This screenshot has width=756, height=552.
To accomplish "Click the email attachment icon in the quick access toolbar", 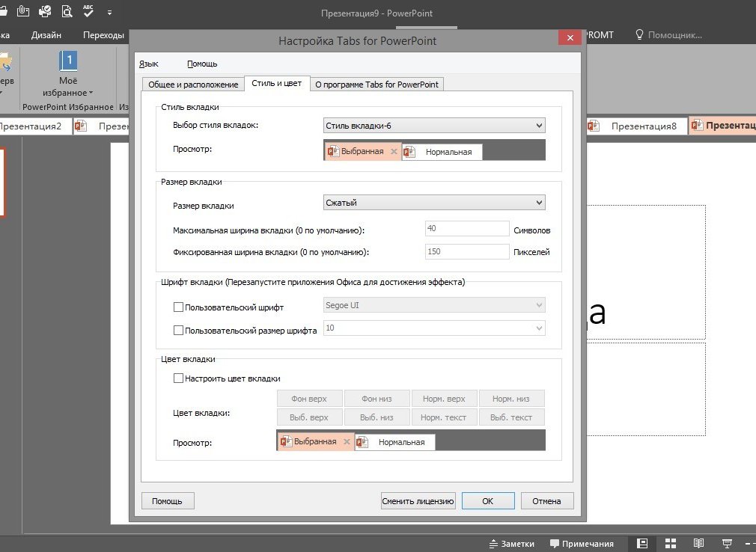I will coord(23,10).
